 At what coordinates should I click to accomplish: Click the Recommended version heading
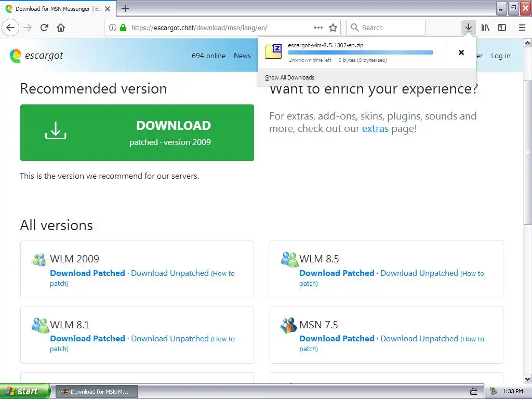[94, 89]
